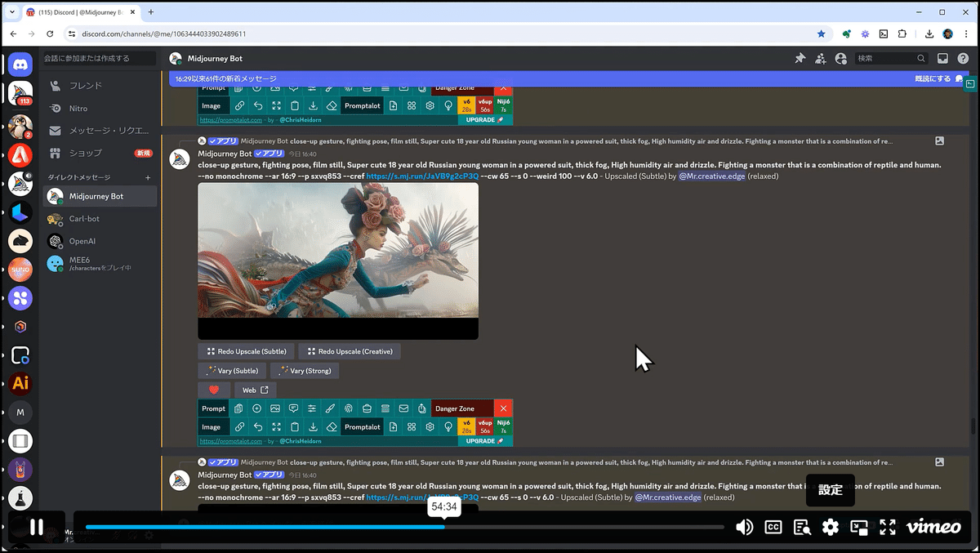Open メッセージ・リクエスト in the sidebar

(x=100, y=131)
